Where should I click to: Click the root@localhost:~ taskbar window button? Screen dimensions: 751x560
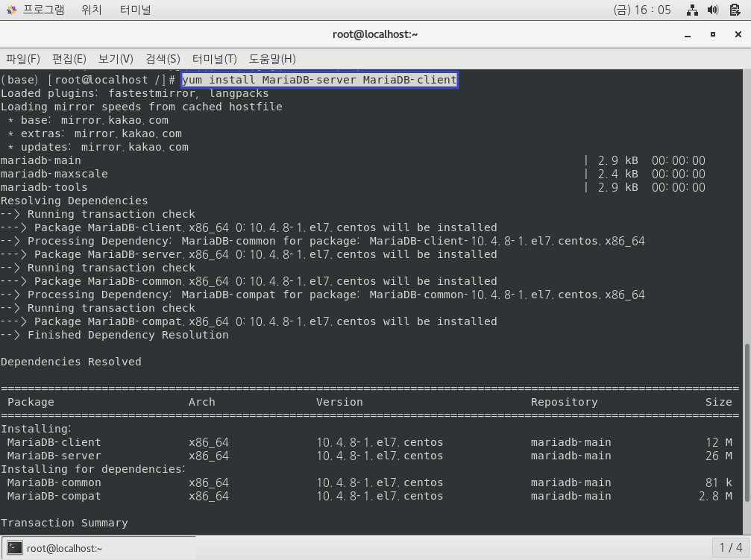[98, 548]
